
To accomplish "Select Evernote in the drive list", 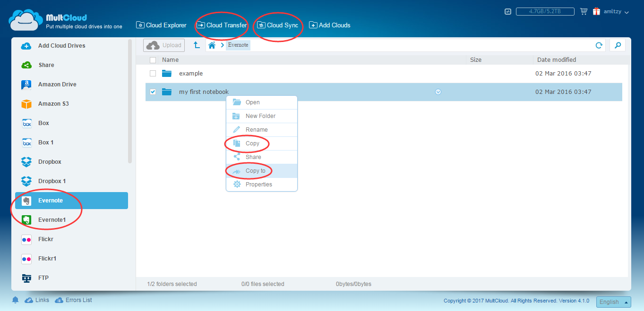I will pyautogui.click(x=71, y=201).
